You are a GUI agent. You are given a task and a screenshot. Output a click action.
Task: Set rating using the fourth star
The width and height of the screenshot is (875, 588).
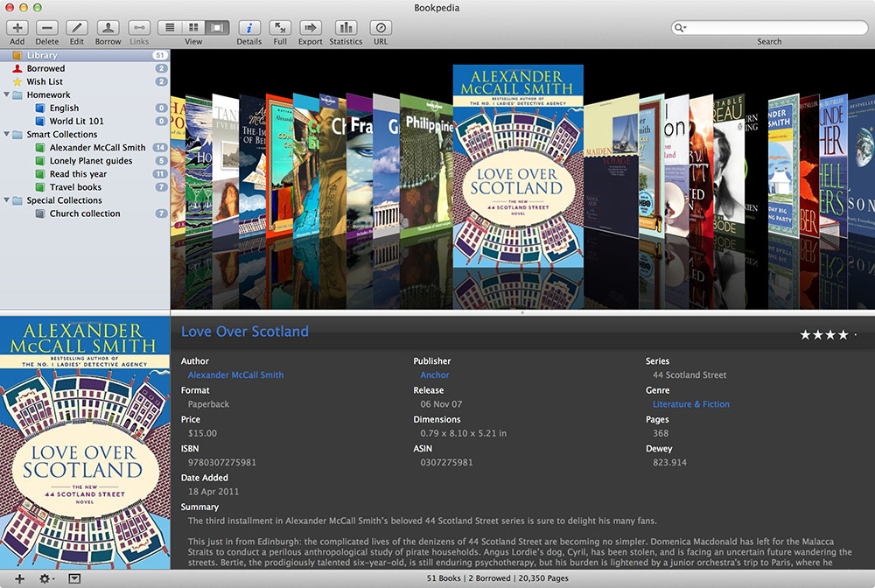coord(843,335)
